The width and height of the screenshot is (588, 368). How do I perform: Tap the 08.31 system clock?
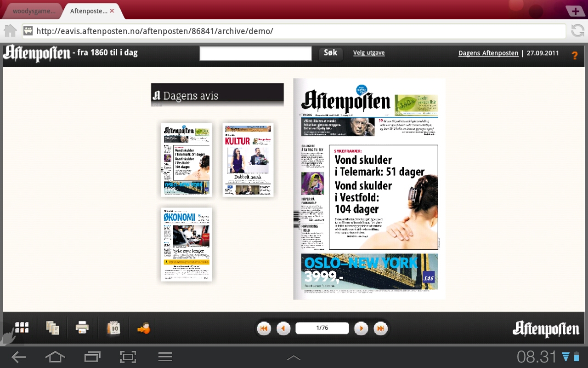(537, 356)
